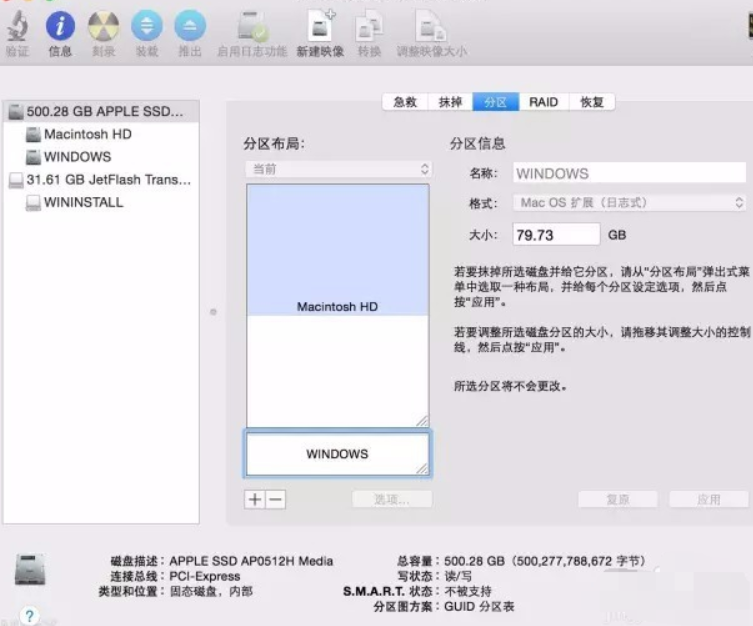Switch to the RAID tab
The height and width of the screenshot is (626, 753).
click(x=544, y=102)
